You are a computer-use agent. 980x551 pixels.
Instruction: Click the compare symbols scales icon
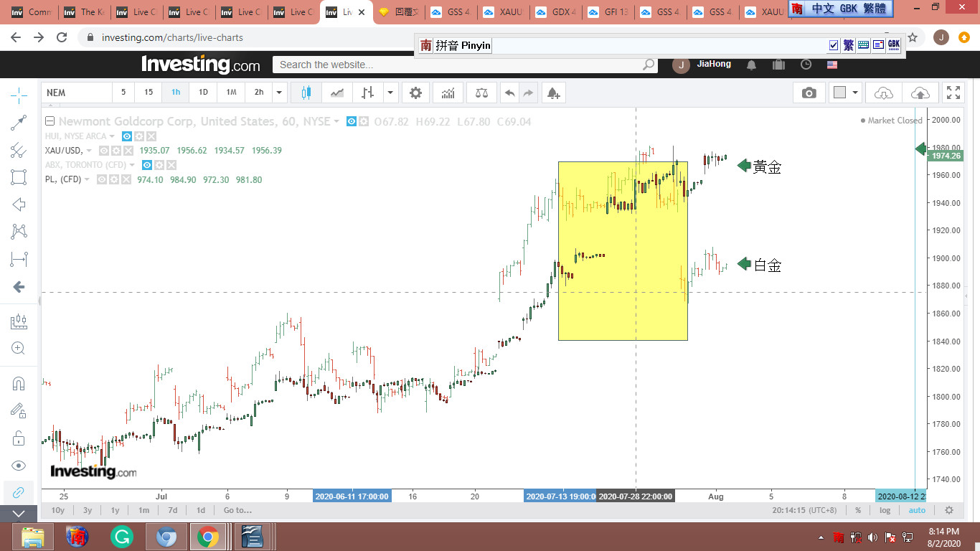pos(481,93)
